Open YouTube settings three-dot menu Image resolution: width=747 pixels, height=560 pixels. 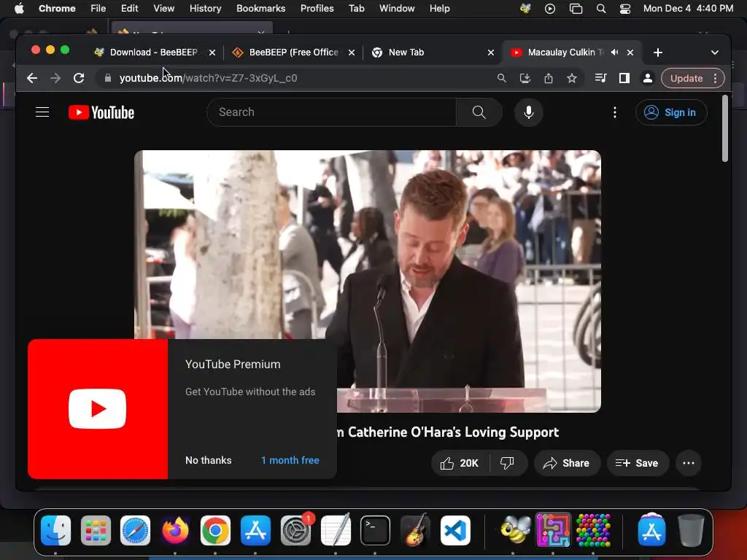(x=614, y=112)
